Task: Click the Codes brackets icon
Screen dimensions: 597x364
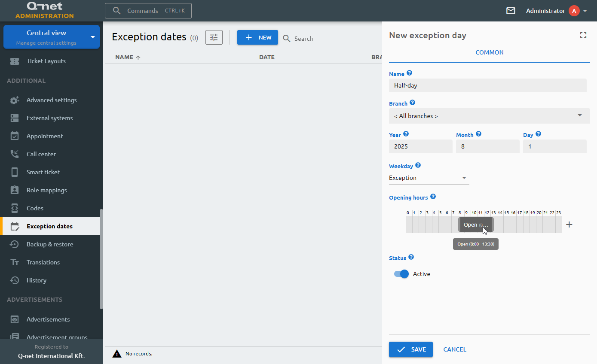Action: [x=15, y=208]
